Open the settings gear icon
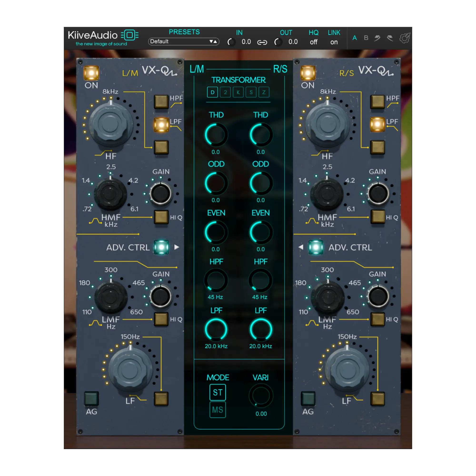The width and height of the screenshot is (476, 476). [x=405, y=37]
